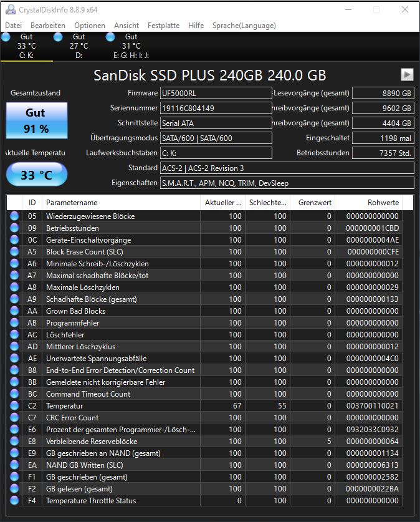Click the 33 °C temperature button
The height and width of the screenshot is (522, 420).
[x=37, y=175]
